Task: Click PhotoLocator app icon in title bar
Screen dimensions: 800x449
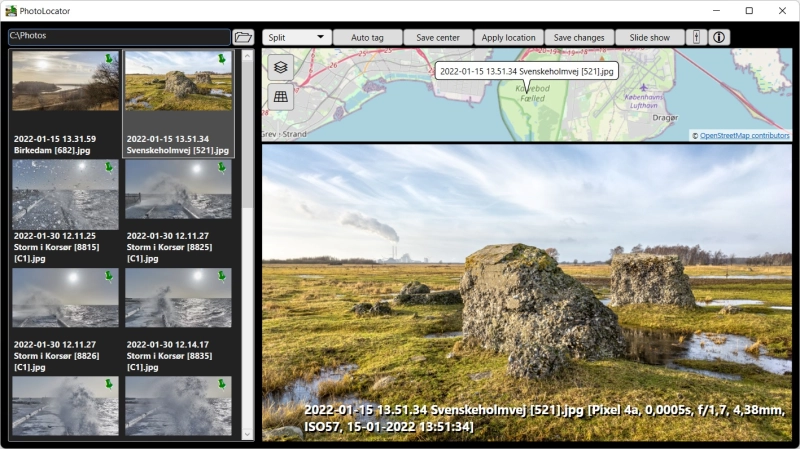Action: click(11, 10)
